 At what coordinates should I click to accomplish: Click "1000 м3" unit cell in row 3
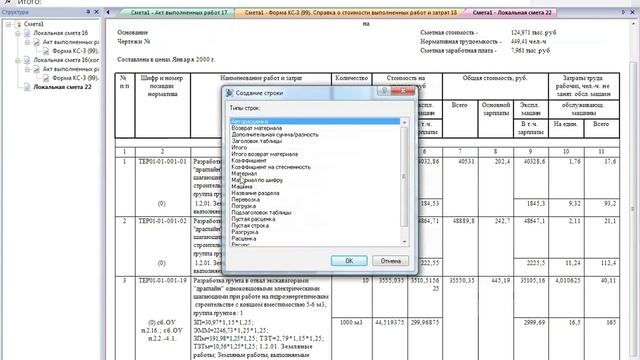351,322
